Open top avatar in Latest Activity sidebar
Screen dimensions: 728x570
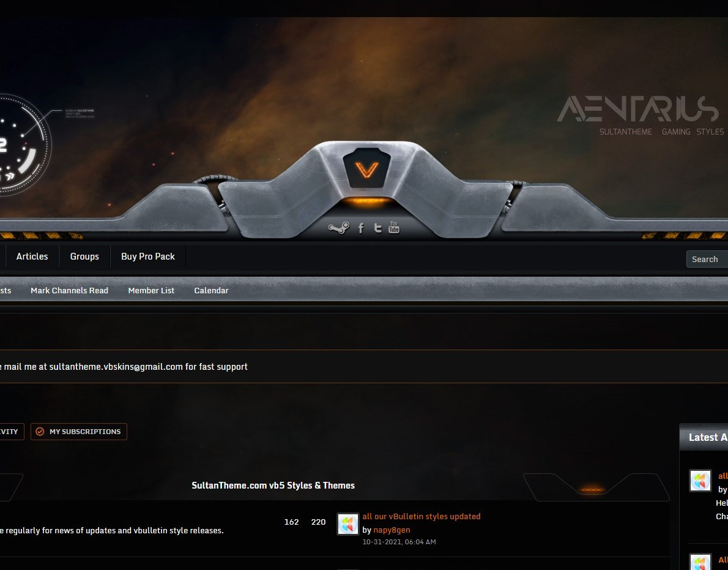point(700,481)
